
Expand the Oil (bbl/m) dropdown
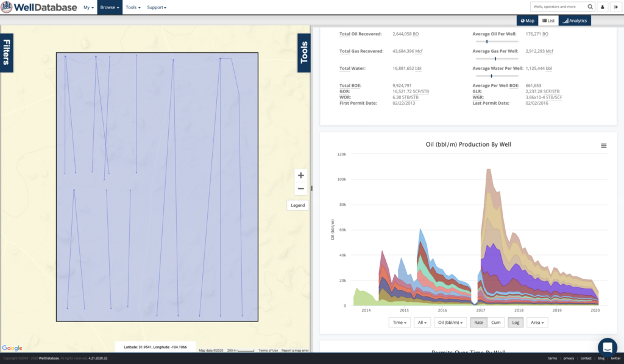(450, 322)
